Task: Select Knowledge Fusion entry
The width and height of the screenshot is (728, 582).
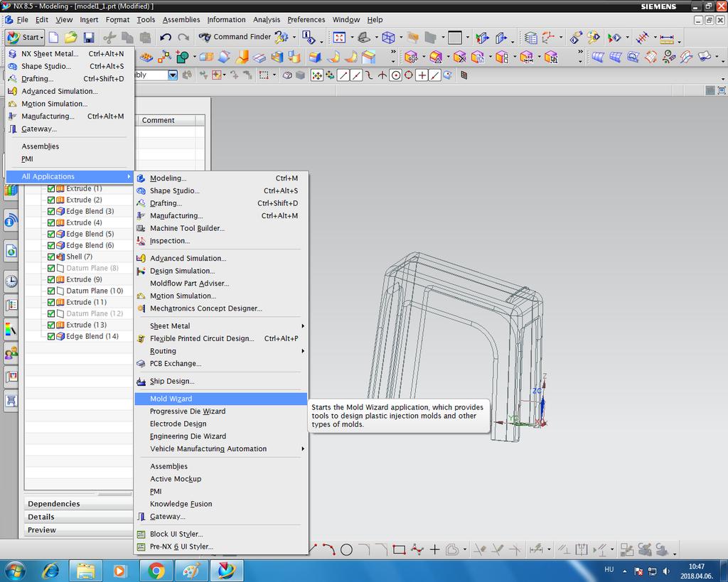Action: click(x=221, y=504)
